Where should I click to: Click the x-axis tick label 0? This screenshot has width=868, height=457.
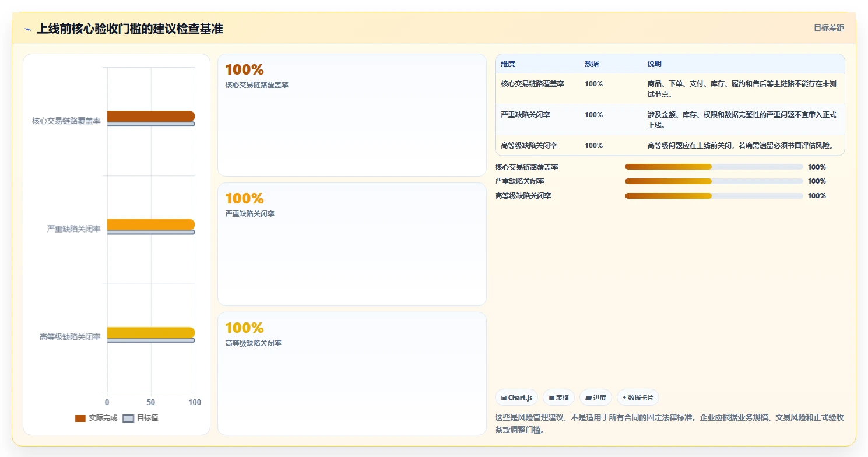click(x=107, y=403)
